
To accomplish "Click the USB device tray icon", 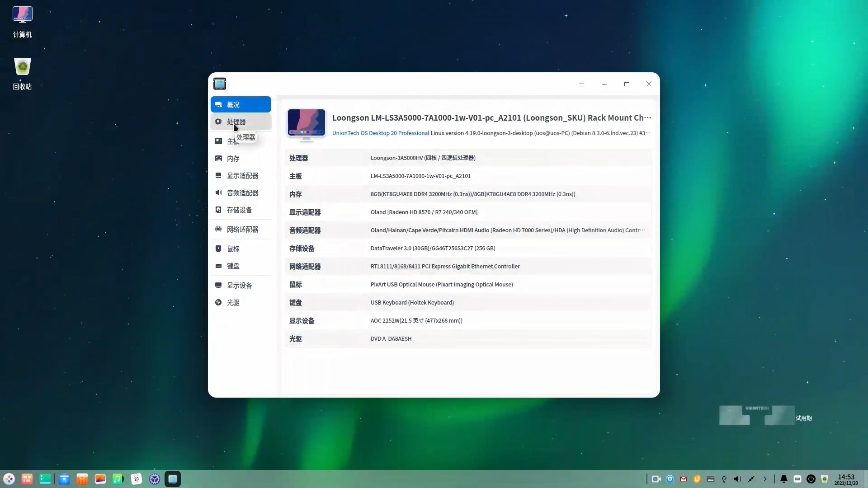I will 724,479.
